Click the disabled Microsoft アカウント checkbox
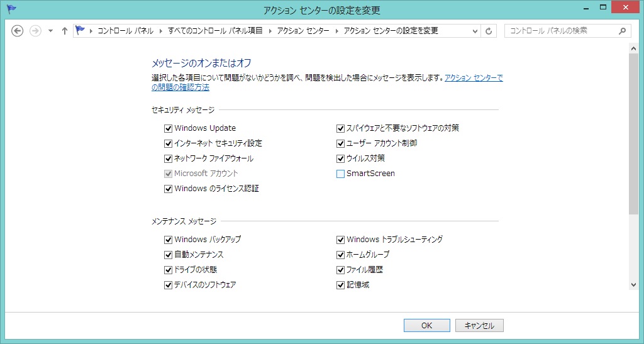Image resolution: width=644 pixels, height=344 pixels. click(x=168, y=174)
